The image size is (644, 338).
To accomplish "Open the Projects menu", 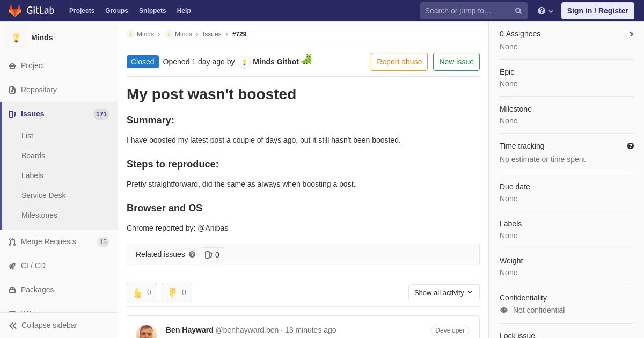I will [82, 11].
